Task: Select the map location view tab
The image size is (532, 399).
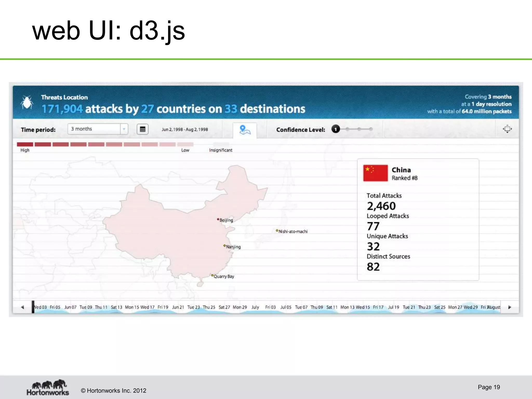Action: point(245,130)
